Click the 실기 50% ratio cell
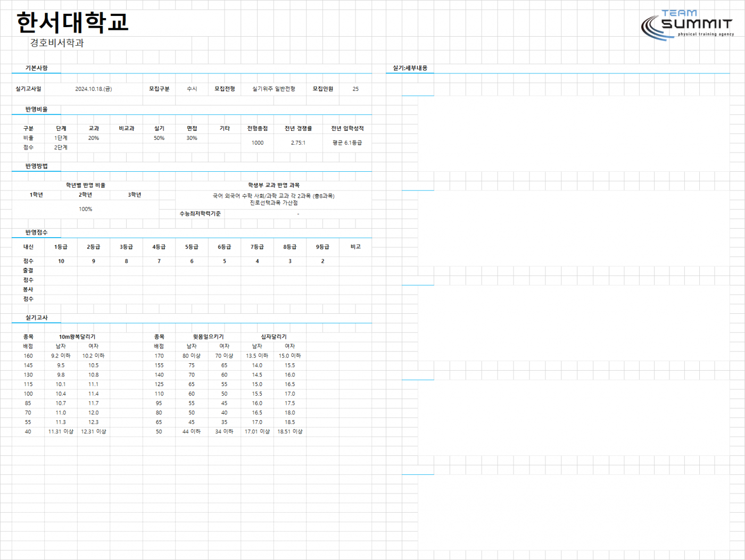745x560 pixels. coord(159,138)
